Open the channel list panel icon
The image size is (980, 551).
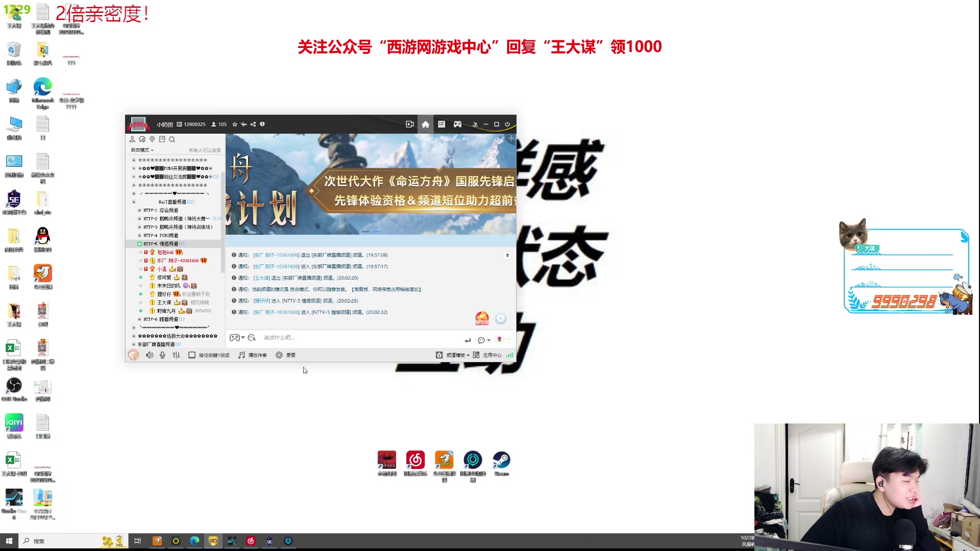(442, 124)
